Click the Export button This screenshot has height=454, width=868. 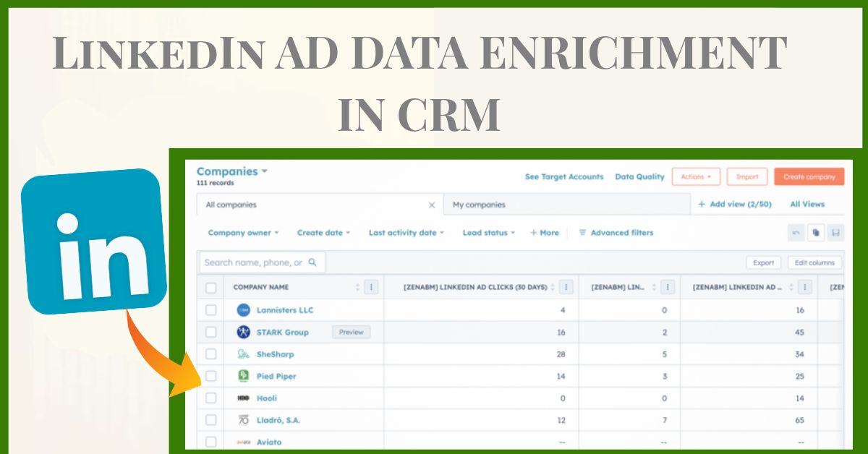pyautogui.click(x=763, y=263)
